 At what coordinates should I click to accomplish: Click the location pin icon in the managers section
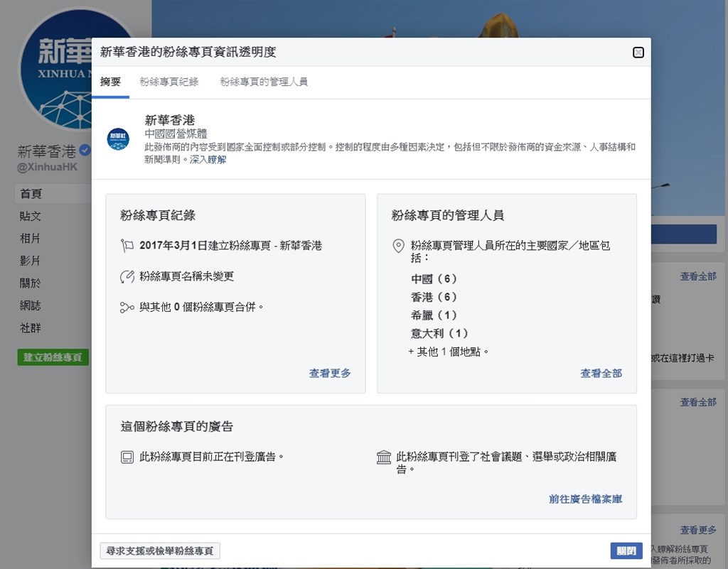[x=398, y=246]
